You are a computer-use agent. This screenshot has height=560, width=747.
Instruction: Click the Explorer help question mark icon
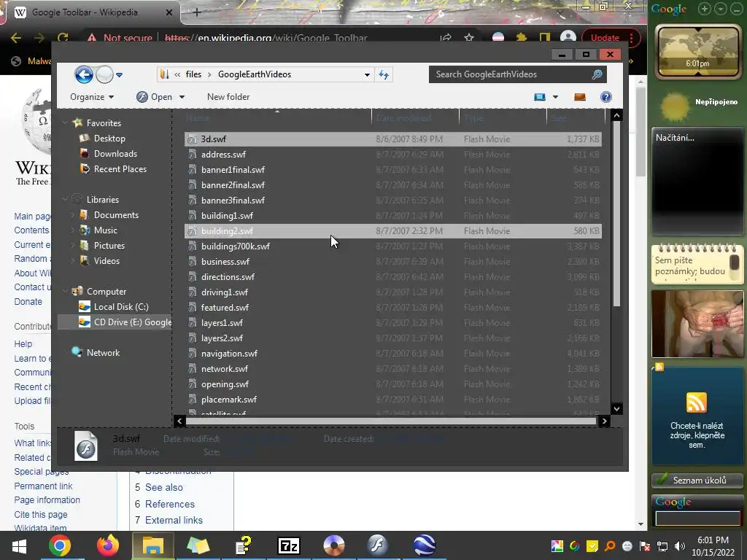coord(606,97)
